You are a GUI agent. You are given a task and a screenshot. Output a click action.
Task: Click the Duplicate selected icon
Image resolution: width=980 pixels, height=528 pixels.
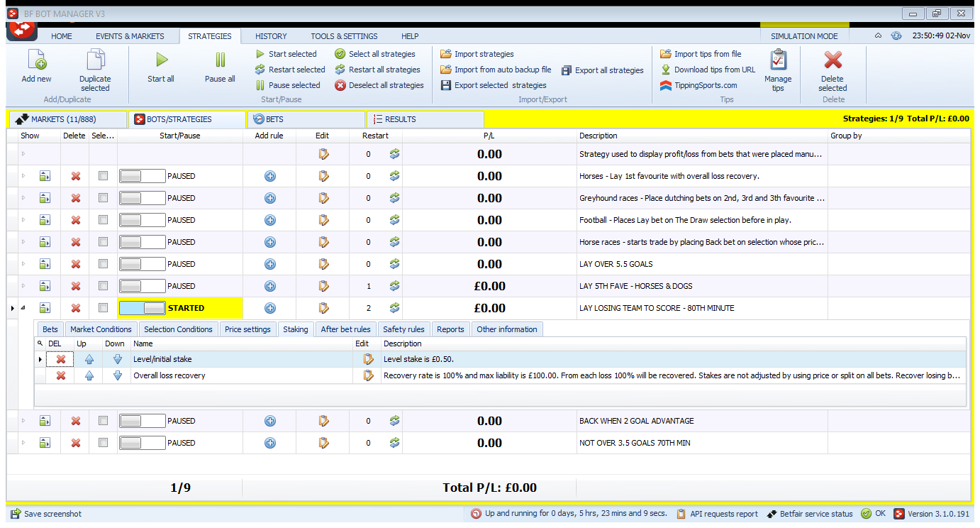(x=95, y=60)
